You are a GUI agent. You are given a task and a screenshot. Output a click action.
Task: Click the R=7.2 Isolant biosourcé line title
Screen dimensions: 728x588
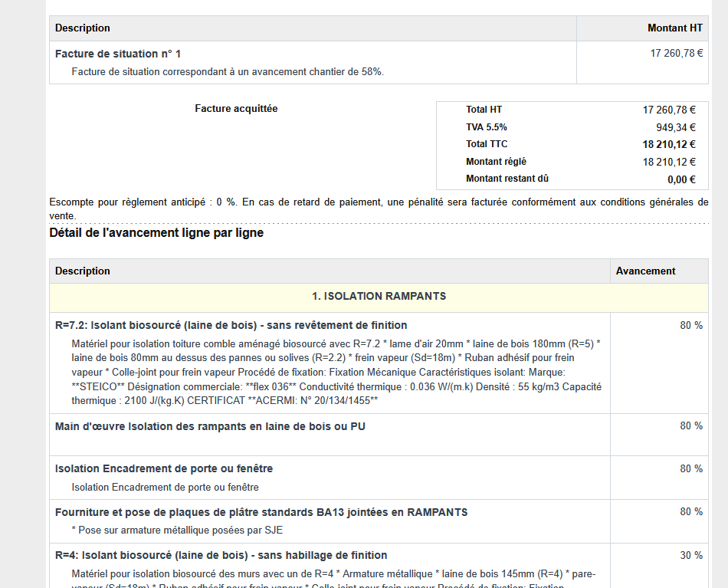click(231, 326)
